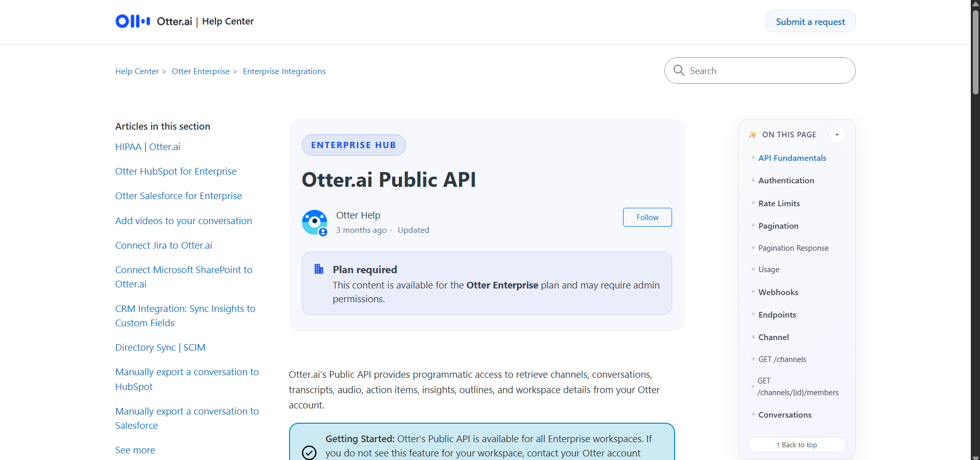The height and width of the screenshot is (460, 980).
Task: Jump to Endpoints section
Action: (777, 315)
